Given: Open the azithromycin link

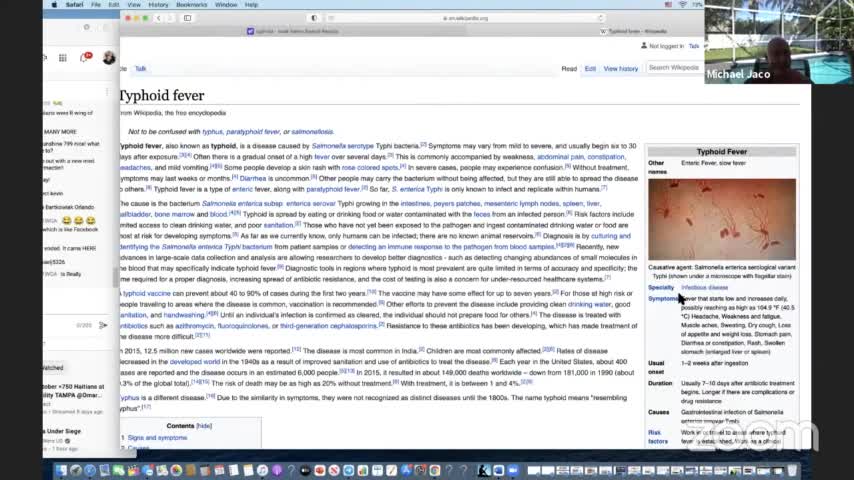Looking at the screenshot, I should (x=194, y=326).
